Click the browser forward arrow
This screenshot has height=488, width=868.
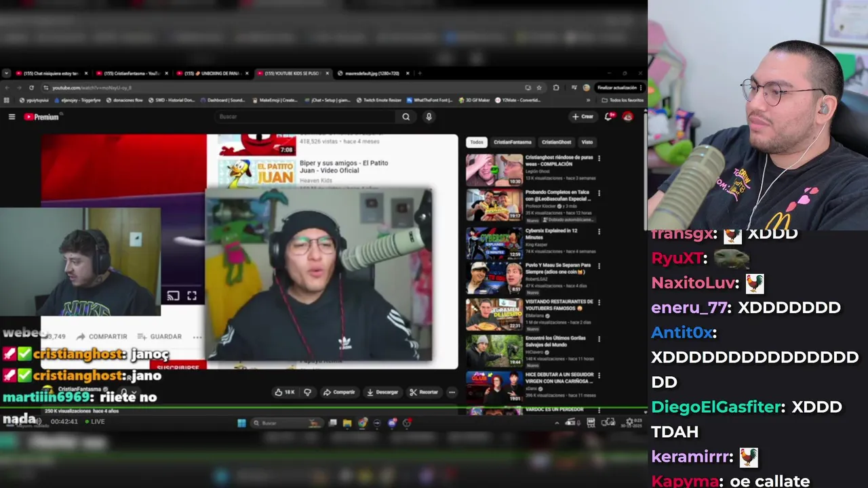point(19,87)
